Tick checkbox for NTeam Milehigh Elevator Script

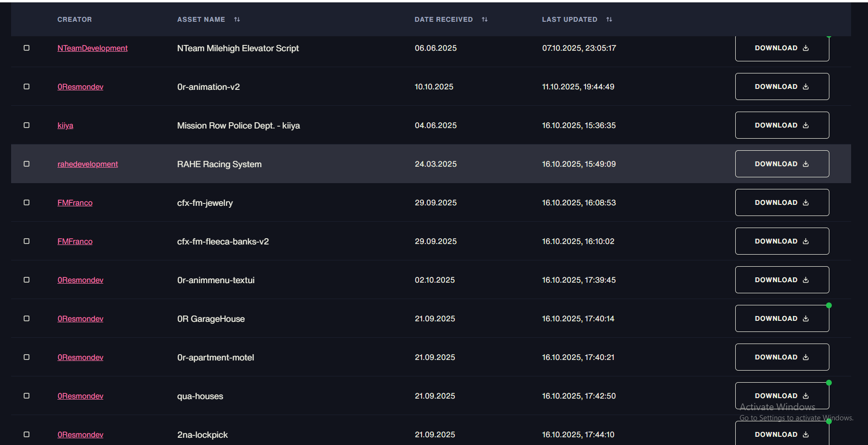pyautogui.click(x=27, y=48)
